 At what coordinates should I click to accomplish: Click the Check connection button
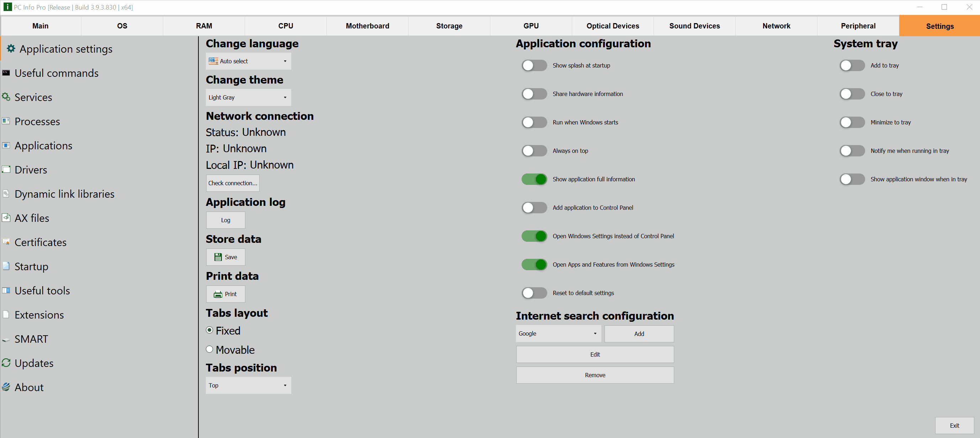233,183
